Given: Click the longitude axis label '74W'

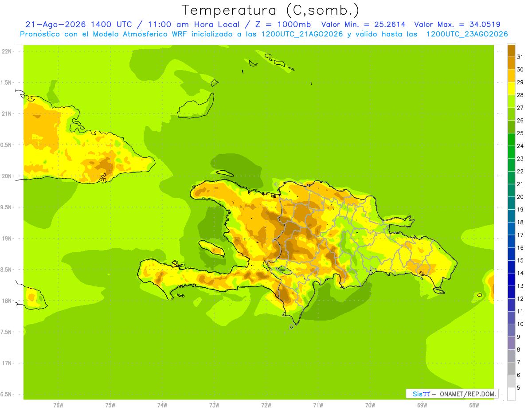Looking at the screenshot, I should [162, 405].
